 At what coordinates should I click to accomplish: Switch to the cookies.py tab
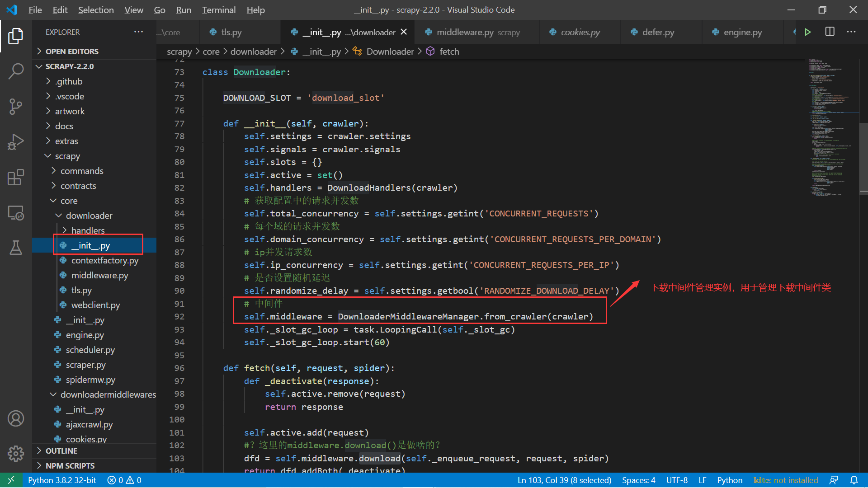pos(580,32)
